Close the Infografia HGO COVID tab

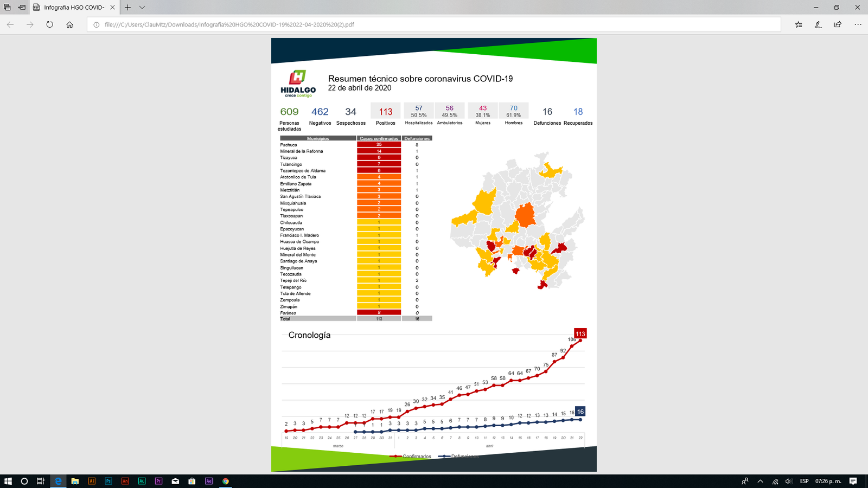point(112,8)
